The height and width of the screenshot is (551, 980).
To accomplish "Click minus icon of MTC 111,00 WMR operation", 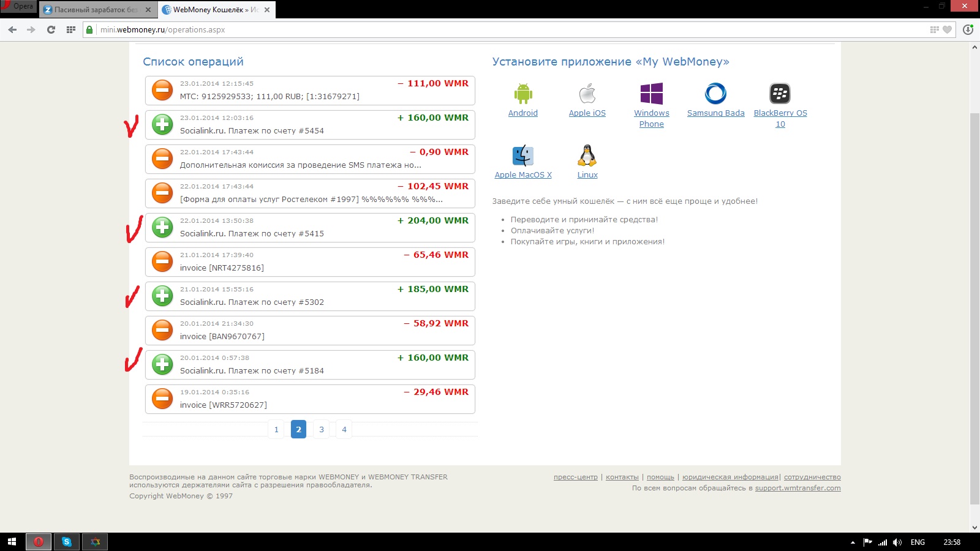I will click(x=162, y=90).
